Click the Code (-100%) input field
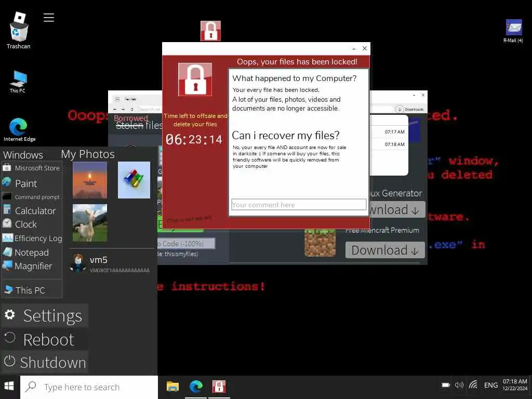The width and height of the screenshot is (532, 399). [x=186, y=243]
